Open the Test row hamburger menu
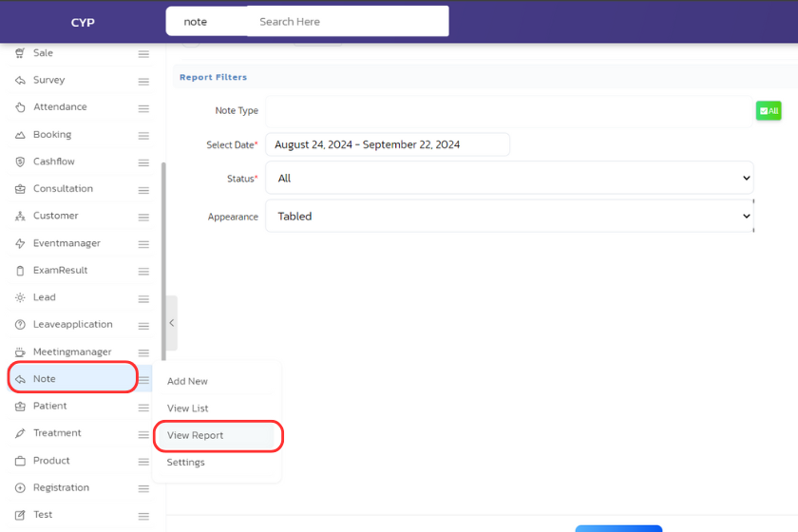 click(x=143, y=516)
